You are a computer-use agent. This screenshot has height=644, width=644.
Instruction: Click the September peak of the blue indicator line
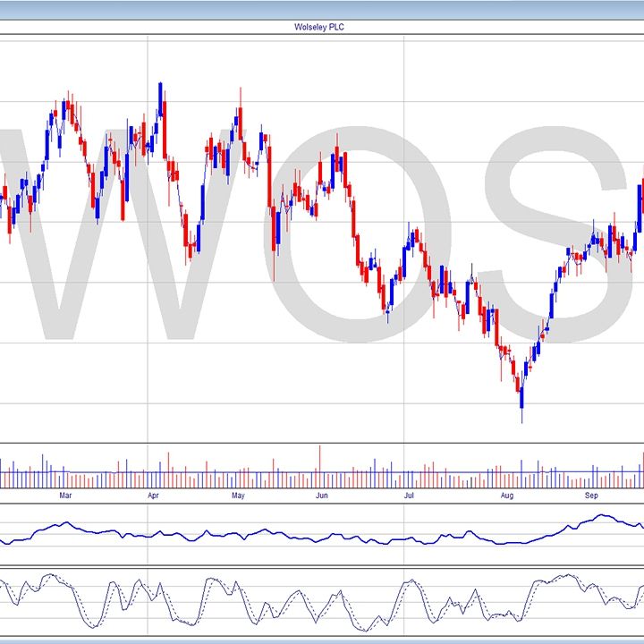pos(604,516)
